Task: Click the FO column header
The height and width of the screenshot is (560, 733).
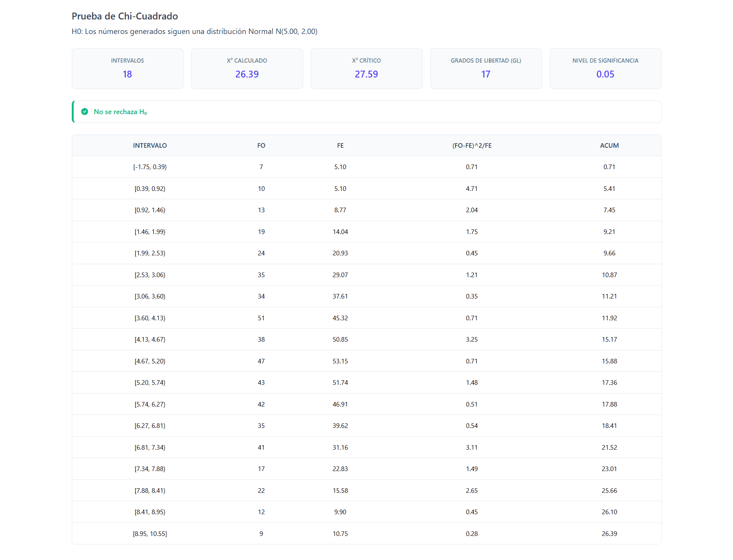Action: (261, 145)
